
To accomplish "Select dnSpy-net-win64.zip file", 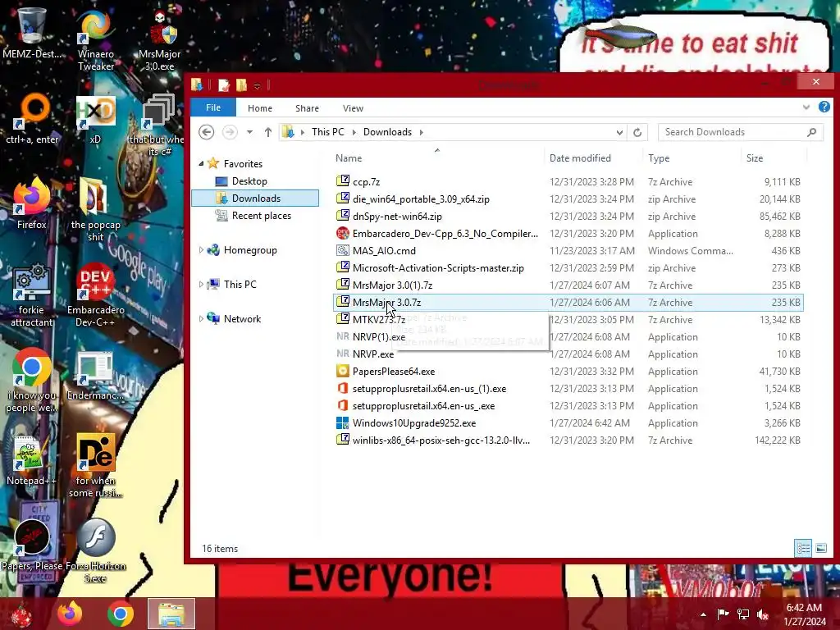I will (568, 217).
